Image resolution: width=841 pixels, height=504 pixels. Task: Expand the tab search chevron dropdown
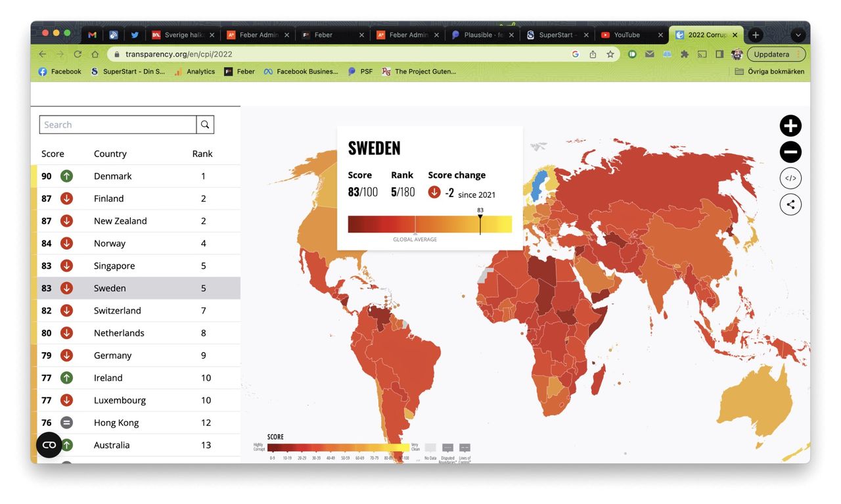pyautogui.click(x=798, y=35)
